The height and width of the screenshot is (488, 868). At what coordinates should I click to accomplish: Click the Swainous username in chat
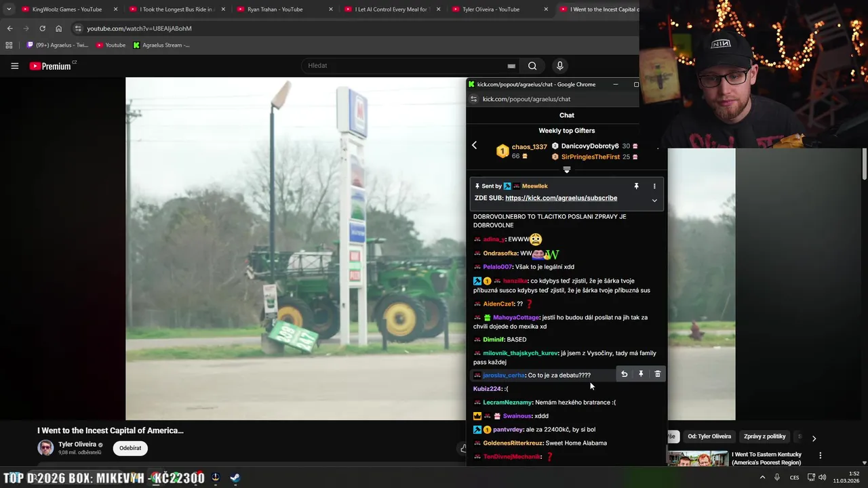517,416
